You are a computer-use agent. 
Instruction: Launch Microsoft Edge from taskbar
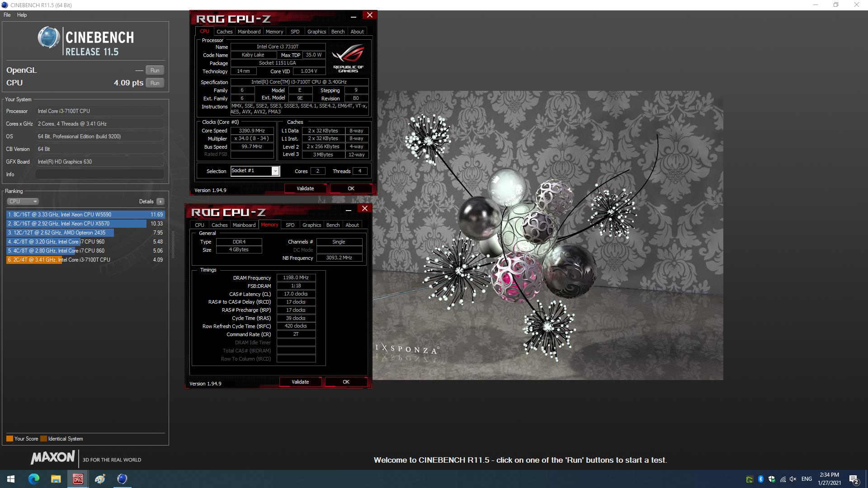coord(34,479)
